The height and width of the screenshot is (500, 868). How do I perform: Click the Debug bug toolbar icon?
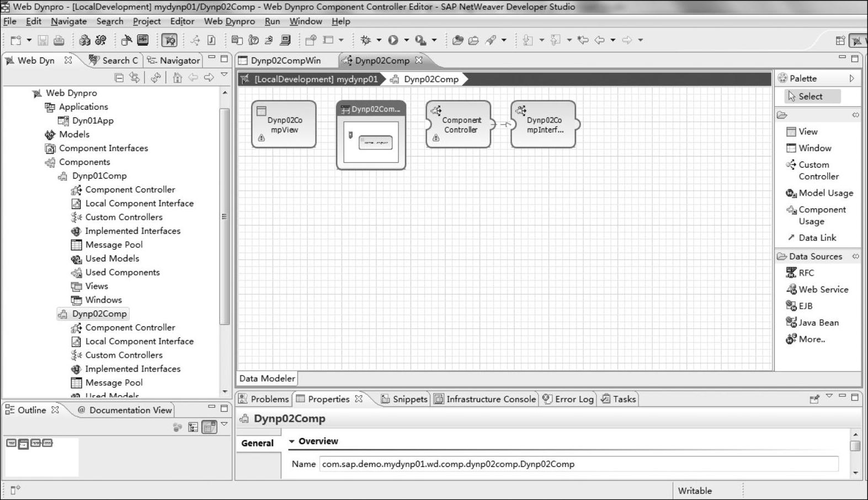click(x=365, y=40)
